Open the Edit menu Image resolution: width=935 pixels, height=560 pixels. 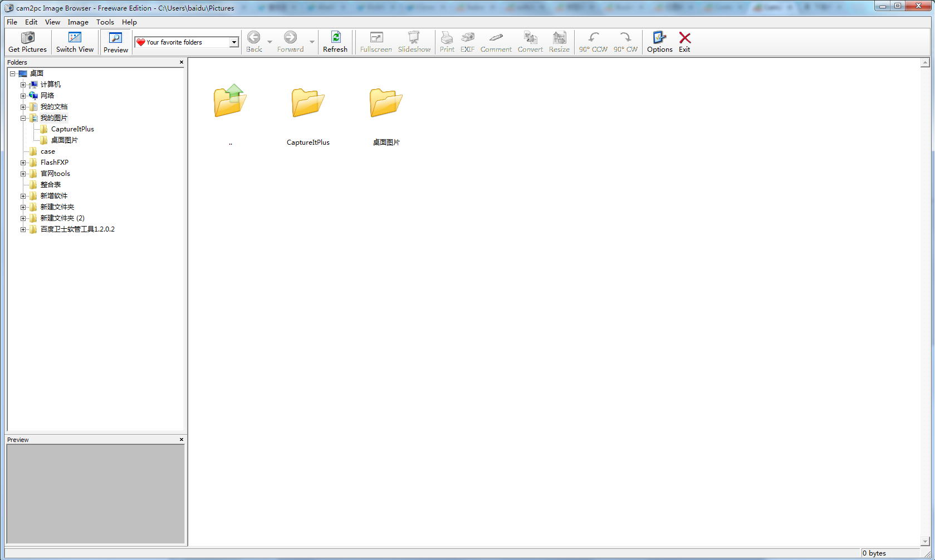click(x=31, y=22)
